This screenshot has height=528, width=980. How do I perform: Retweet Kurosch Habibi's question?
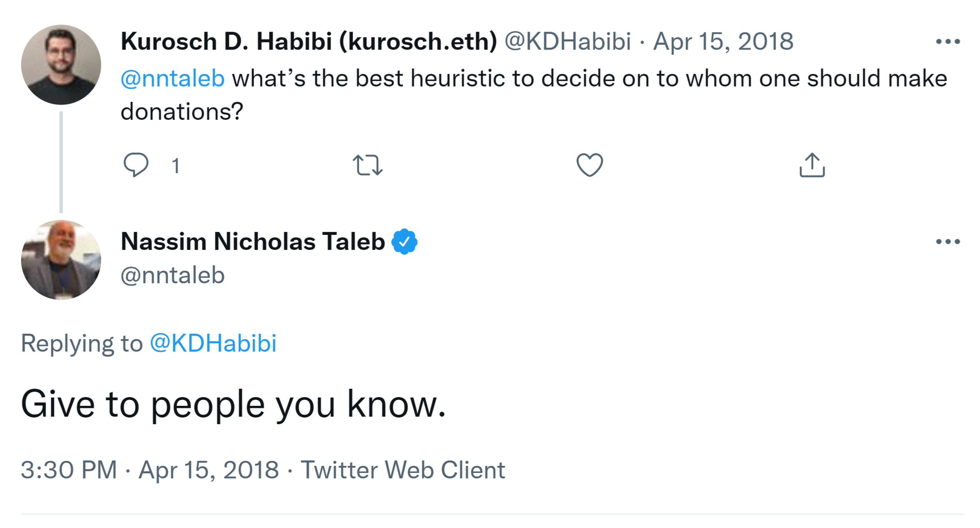[x=367, y=165]
